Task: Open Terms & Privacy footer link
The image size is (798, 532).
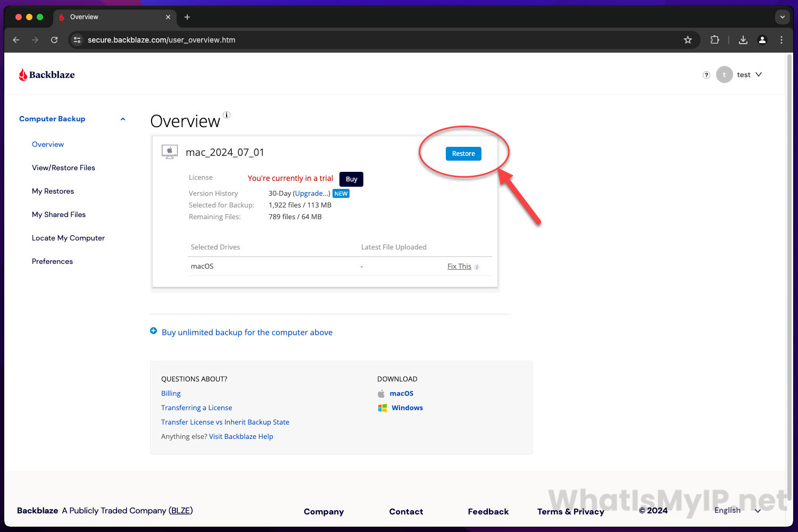Action: 570,511
